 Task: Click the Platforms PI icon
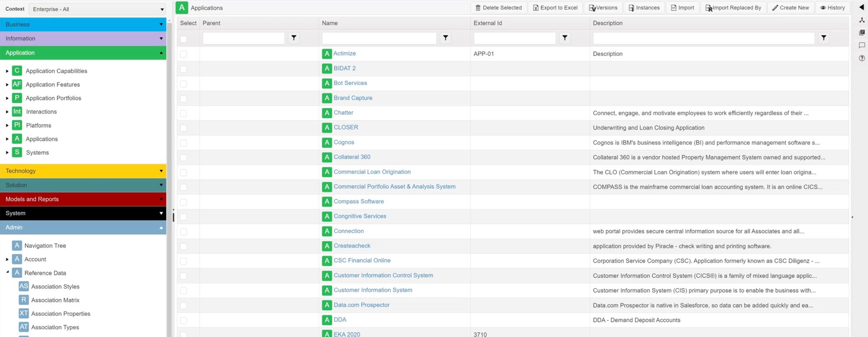tap(17, 125)
